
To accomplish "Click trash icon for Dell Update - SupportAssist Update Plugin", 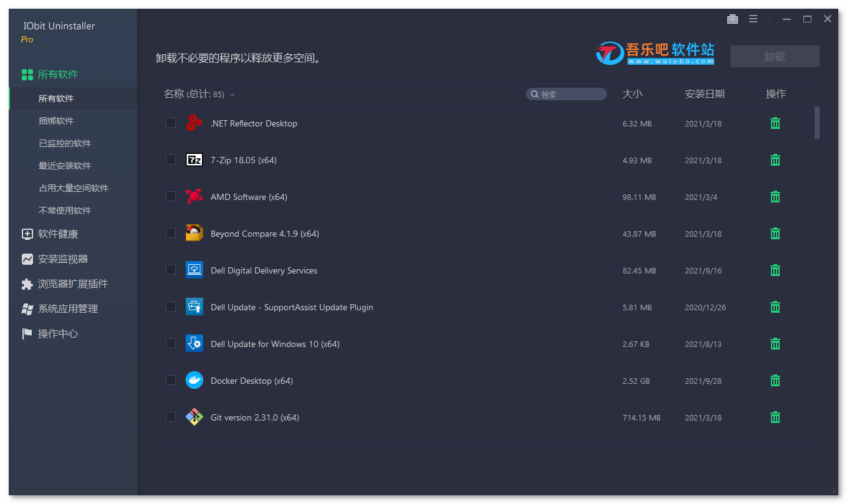I will tap(775, 307).
